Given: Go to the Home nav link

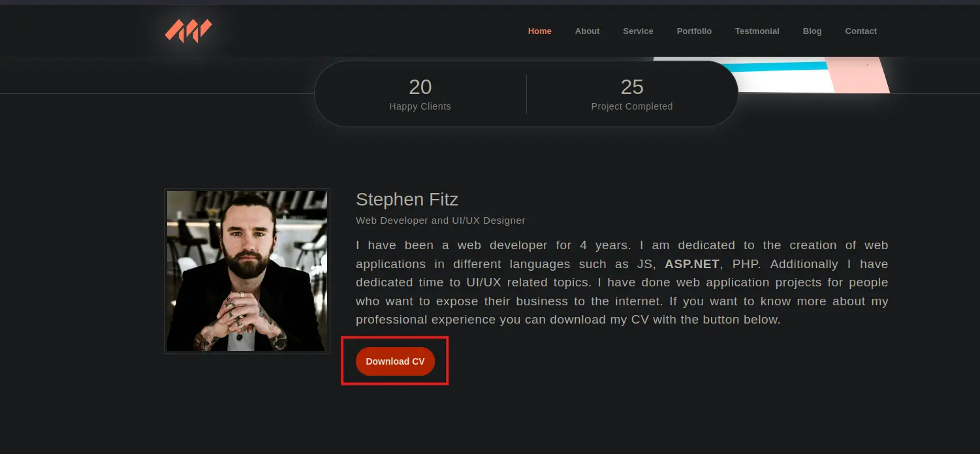Looking at the screenshot, I should click(540, 31).
